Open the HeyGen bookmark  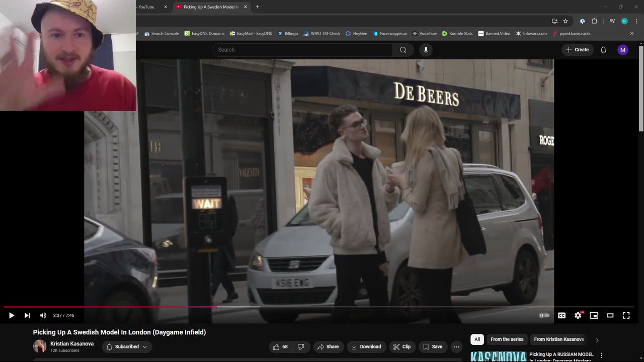357,34
